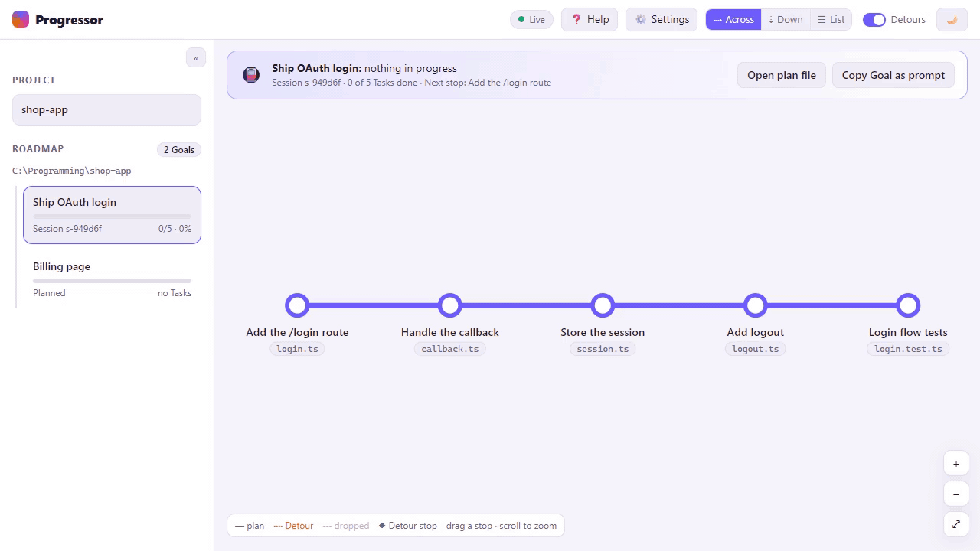Click the callback.ts file chip

(x=450, y=349)
